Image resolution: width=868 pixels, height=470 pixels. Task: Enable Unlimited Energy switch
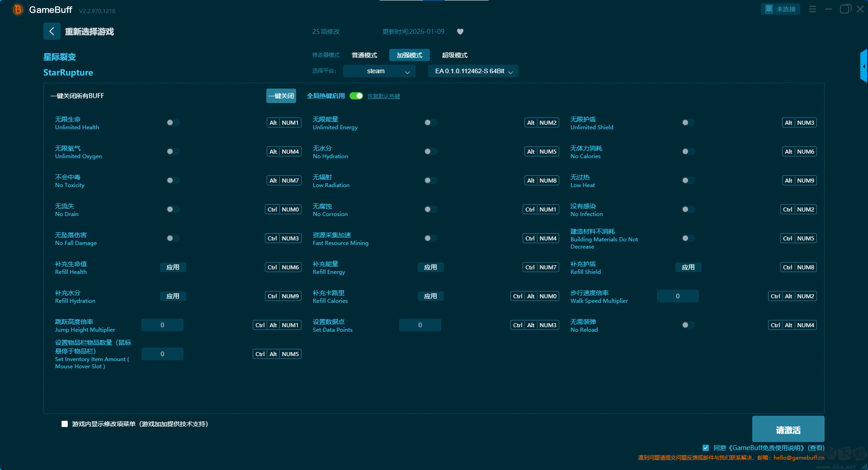click(x=430, y=122)
